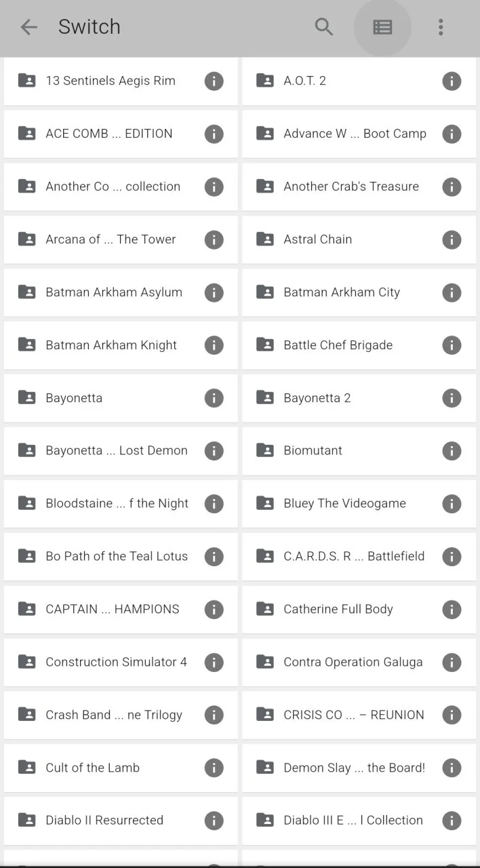
Task: Tap info icon next to Biomutant
Action: point(452,451)
